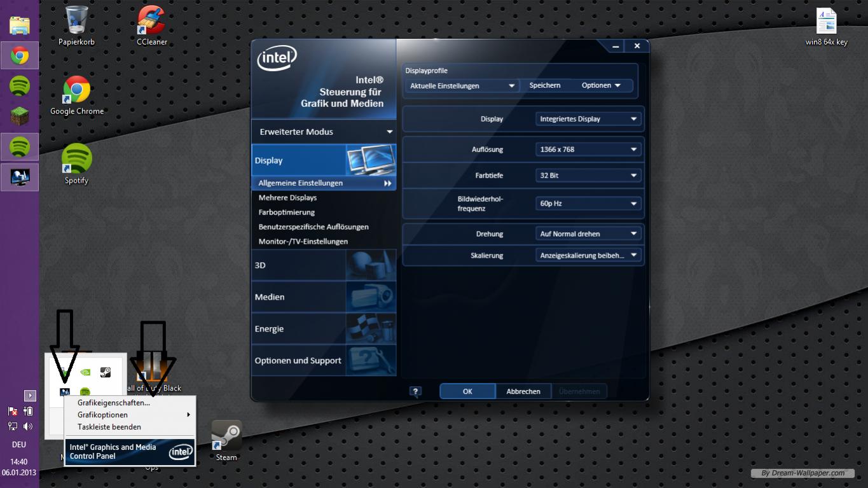Open the Display selection dropdown (Integriertes Display)
This screenshot has height=488, width=868.
tap(588, 119)
